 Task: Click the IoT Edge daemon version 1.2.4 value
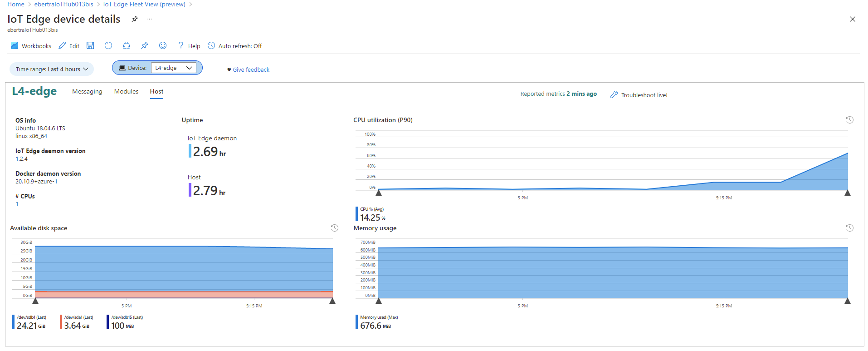point(21,159)
